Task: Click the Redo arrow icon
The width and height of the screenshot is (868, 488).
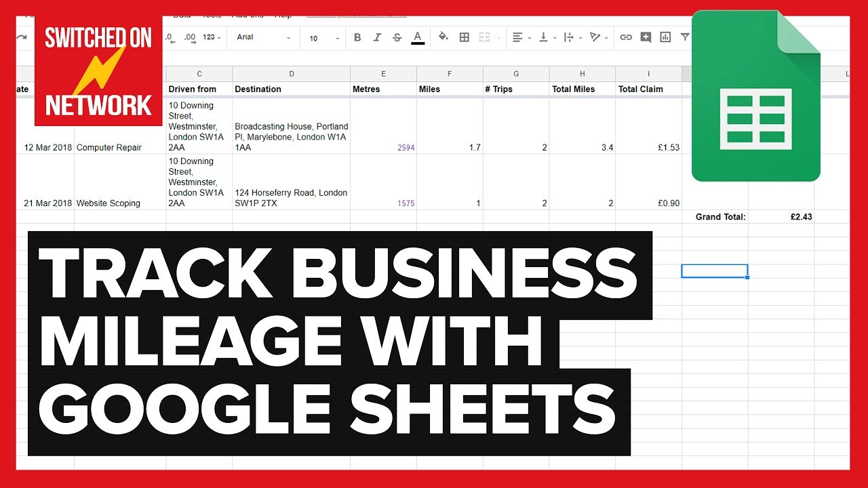Action: [x=22, y=37]
